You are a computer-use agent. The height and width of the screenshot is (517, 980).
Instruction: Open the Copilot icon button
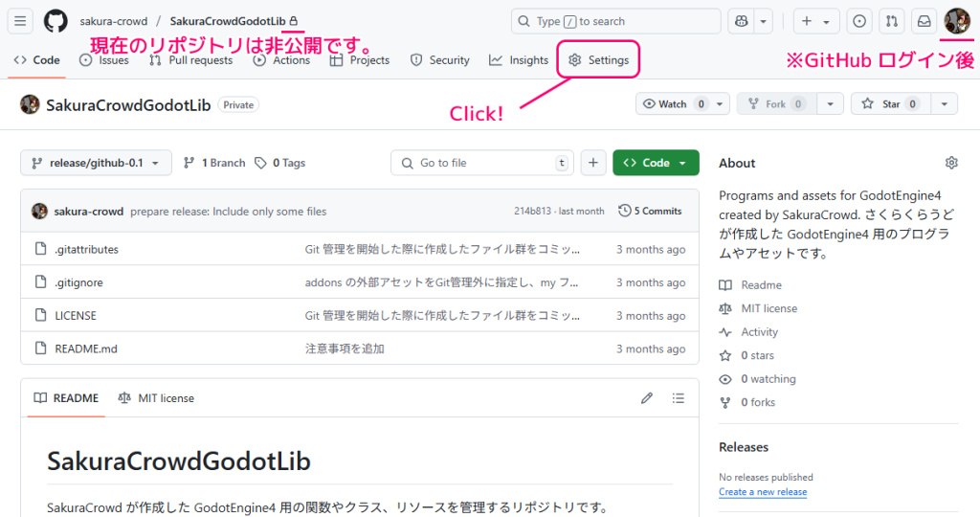point(741,21)
